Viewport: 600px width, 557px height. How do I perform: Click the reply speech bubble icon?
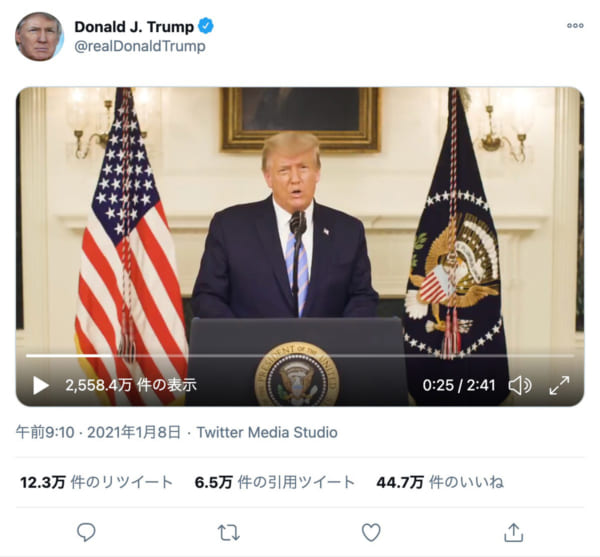86,532
